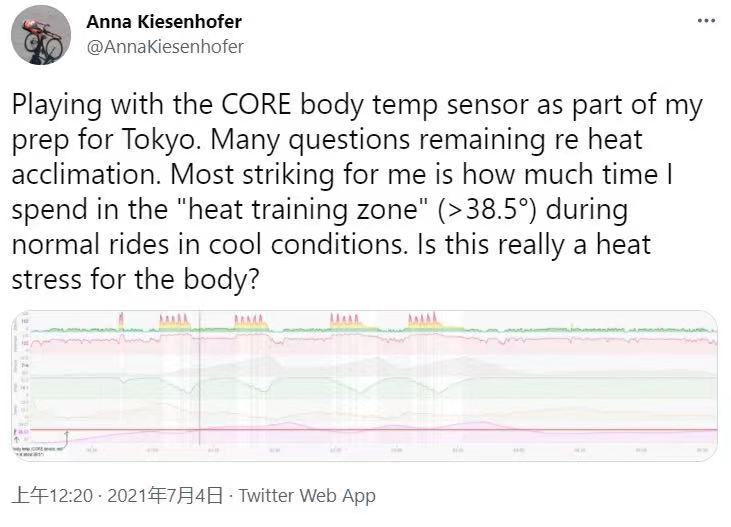Click Anna Kiesenhofer's profile avatar
The width and height of the screenshot is (731, 527).
point(40,34)
